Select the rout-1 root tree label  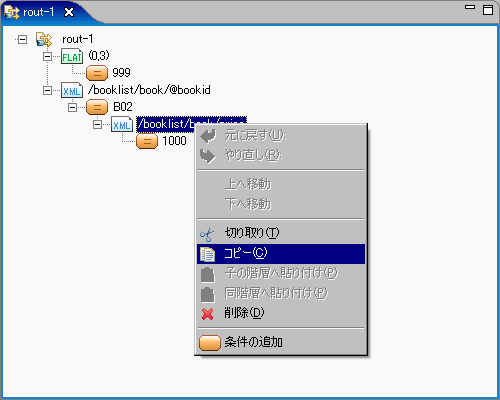click(77, 39)
